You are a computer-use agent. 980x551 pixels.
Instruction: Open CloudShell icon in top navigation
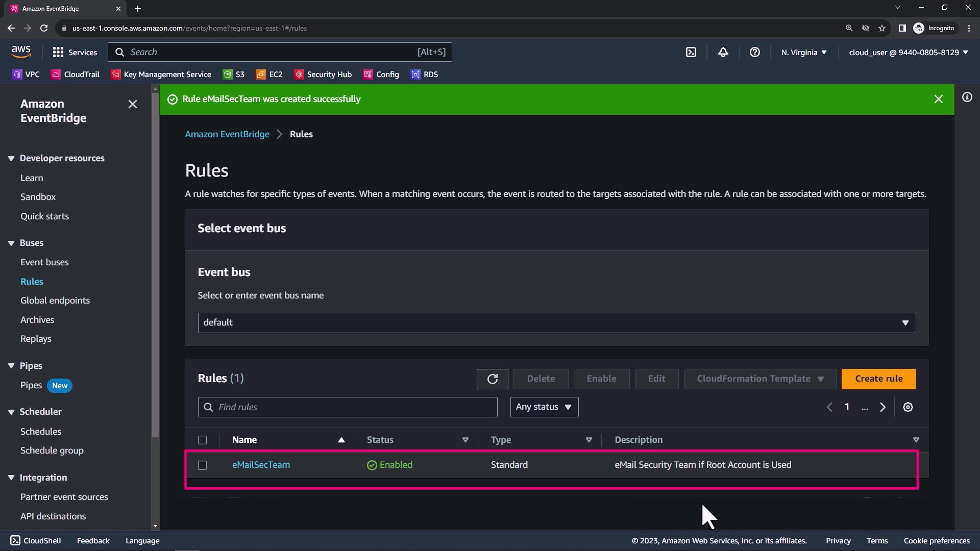(x=691, y=52)
